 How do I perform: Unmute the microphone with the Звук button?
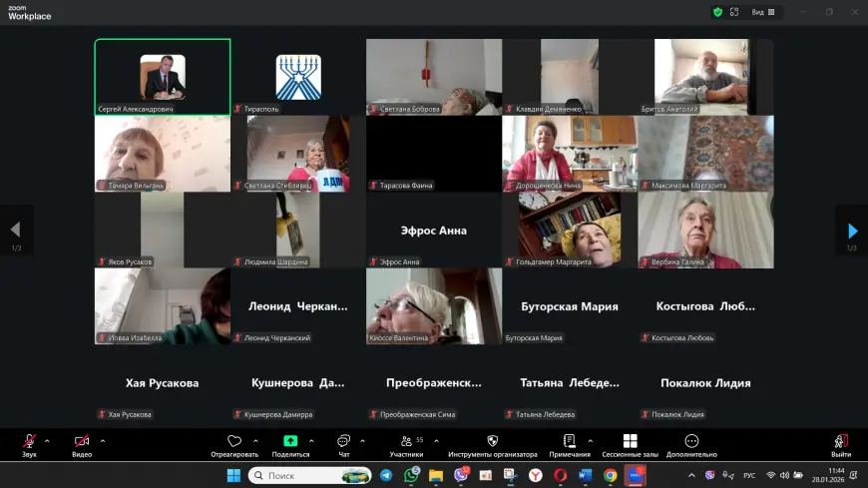[29, 441]
